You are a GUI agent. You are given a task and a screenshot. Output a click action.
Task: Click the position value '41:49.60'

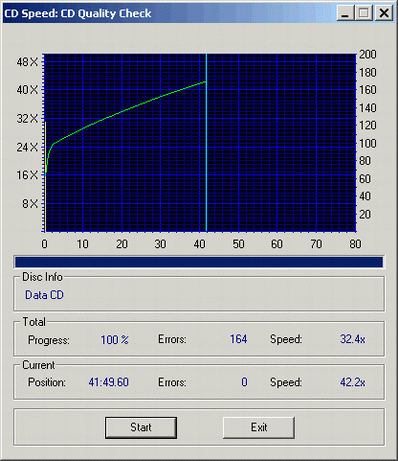coord(108,382)
